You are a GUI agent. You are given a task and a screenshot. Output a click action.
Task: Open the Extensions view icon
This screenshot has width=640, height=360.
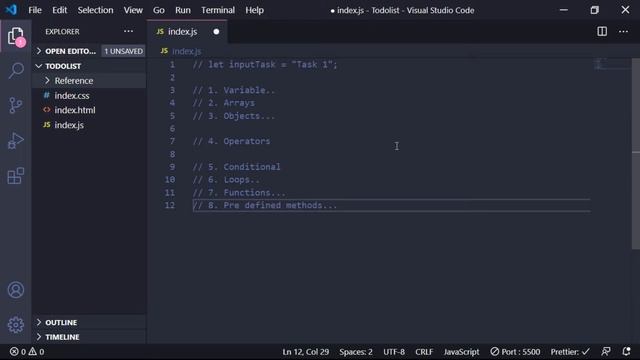click(16, 176)
